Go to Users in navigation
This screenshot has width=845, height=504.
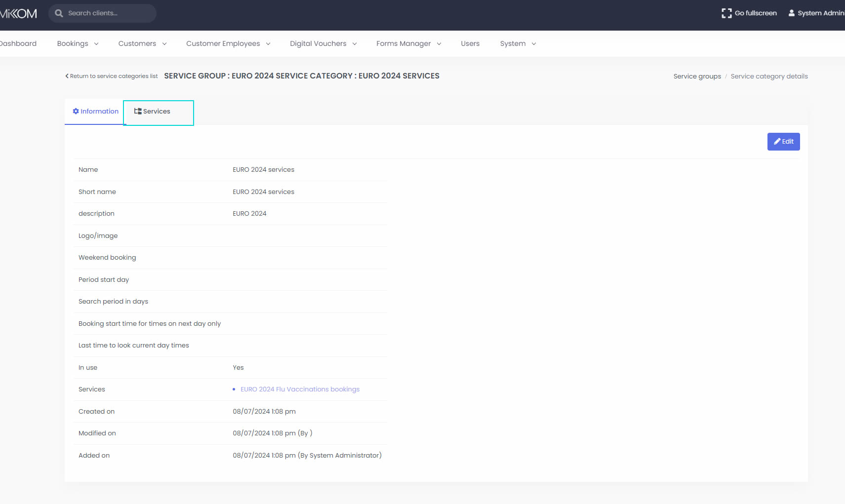point(470,43)
